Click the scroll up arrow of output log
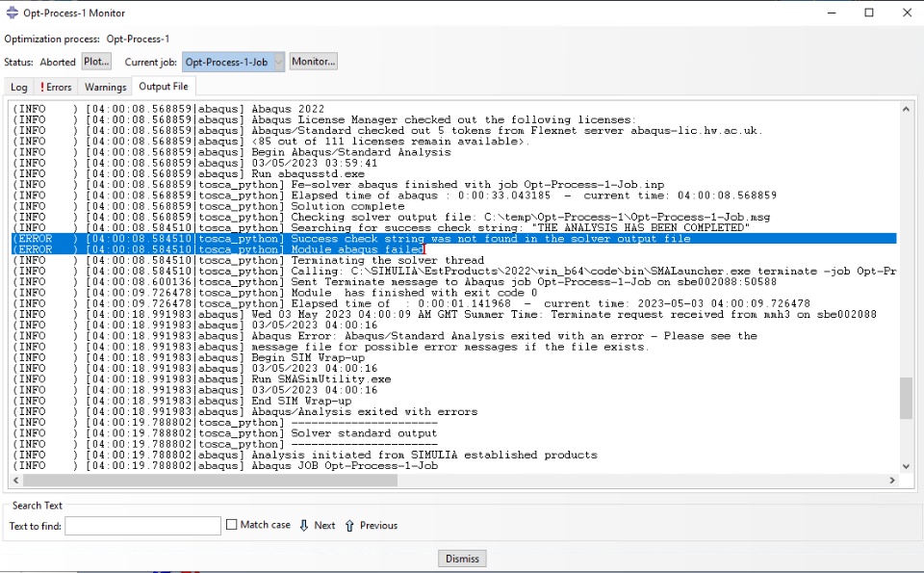 click(906, 109)
